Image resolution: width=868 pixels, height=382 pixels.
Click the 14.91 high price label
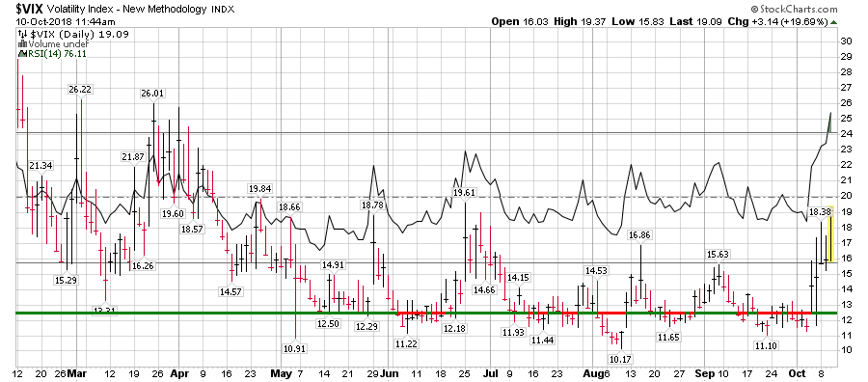click(333, 265)
